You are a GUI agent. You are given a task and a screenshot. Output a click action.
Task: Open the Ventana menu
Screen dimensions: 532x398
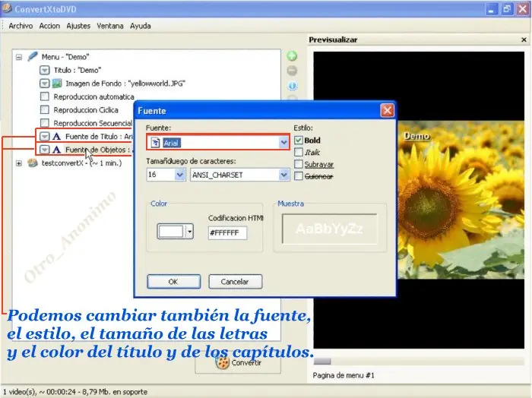(110, 26)
